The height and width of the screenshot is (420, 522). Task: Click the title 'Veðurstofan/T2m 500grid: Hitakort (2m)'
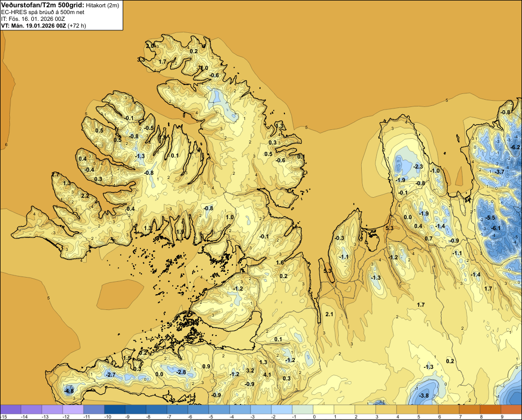60,5
